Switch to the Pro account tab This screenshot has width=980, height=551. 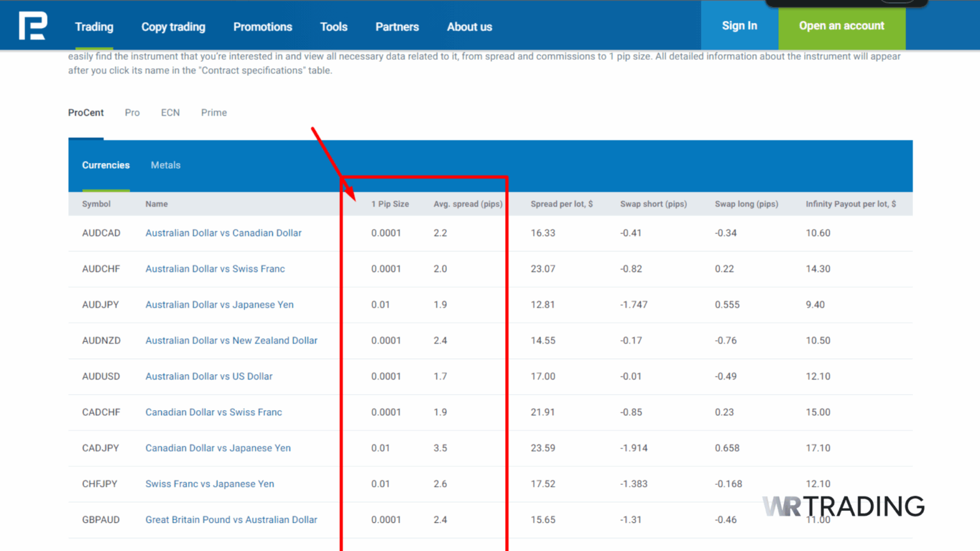click(132, 112)
